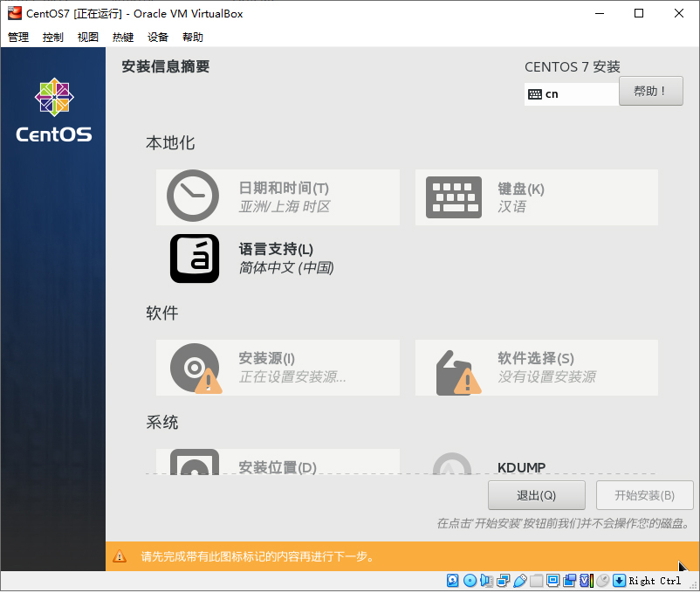The image size is (700, 593).
Task: Click the display status icon
Action: click(x=552, y=580)
